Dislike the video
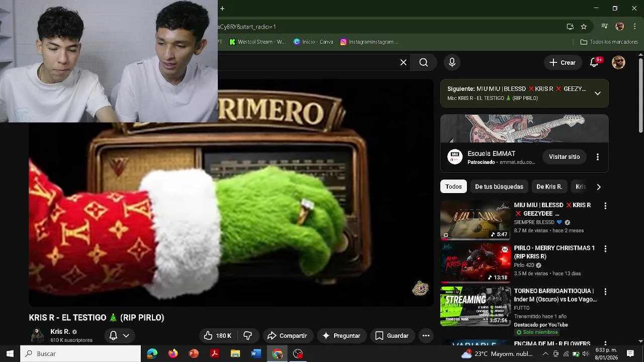 [x=248, y=336]
